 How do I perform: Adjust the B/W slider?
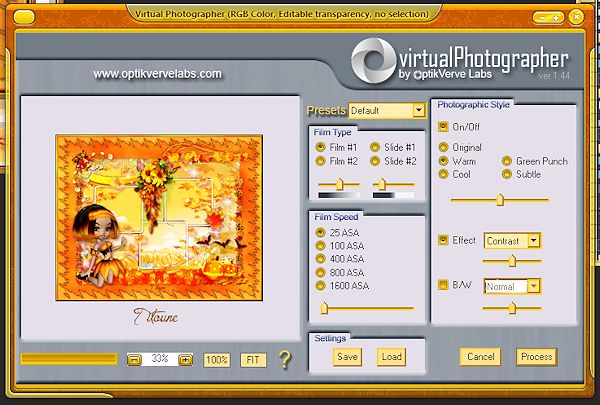pos(512,308)
